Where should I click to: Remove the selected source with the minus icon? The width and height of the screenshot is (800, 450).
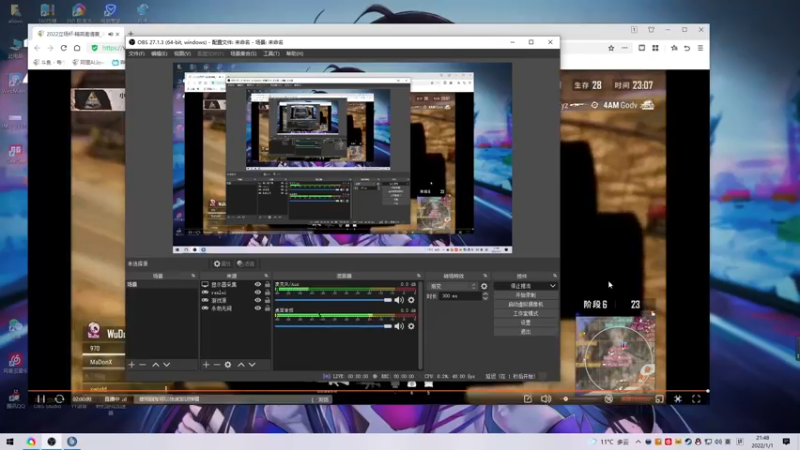pos(217,365)
